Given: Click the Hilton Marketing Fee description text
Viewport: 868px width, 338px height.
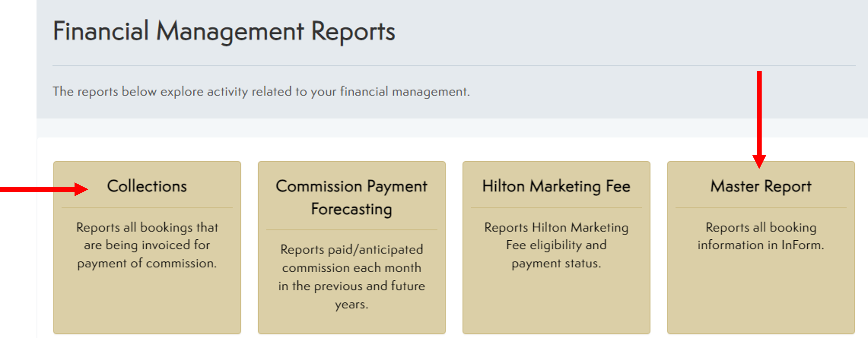Looking at the screenshot, I should (556, 245).
